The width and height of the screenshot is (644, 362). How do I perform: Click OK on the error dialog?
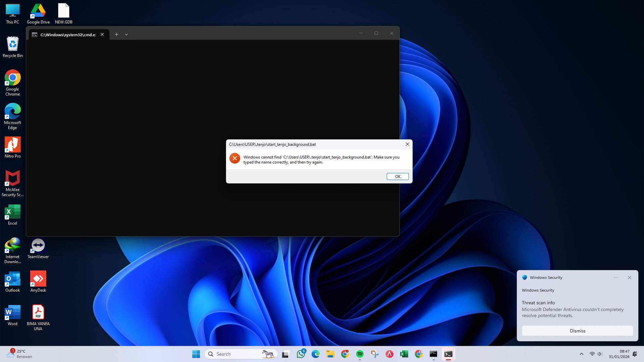[x=397, y=176]
